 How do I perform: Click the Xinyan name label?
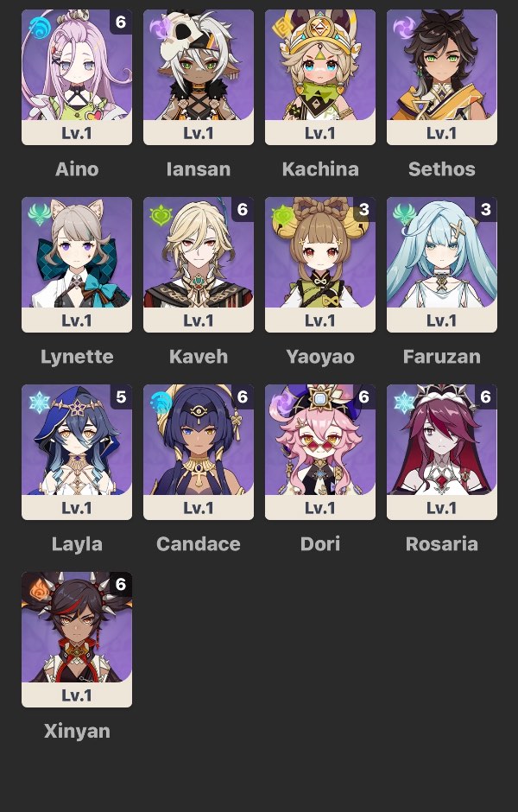(x=77, y=731)
